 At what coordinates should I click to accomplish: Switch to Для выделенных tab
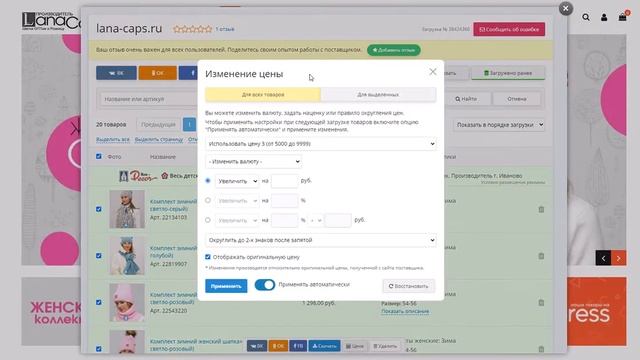coord(378,95)
